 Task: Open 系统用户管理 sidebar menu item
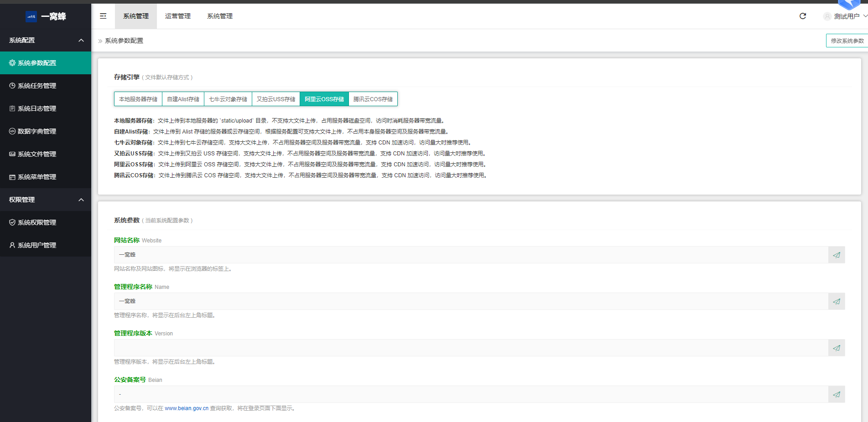coord(46,245)
